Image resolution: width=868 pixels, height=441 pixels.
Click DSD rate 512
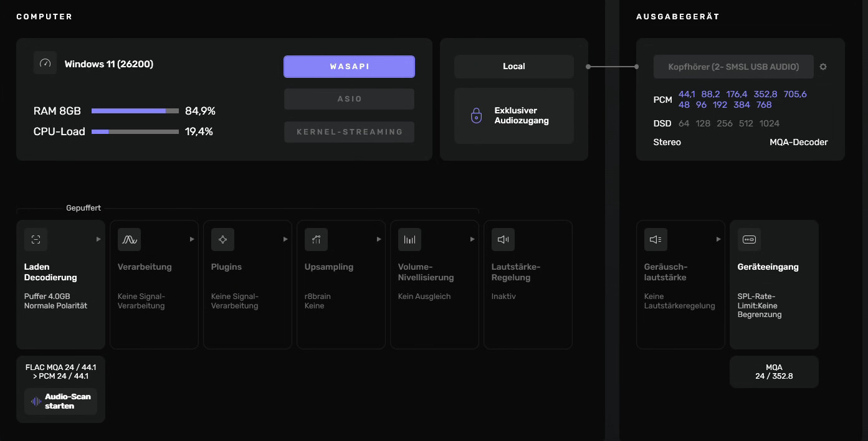(746, 123)
